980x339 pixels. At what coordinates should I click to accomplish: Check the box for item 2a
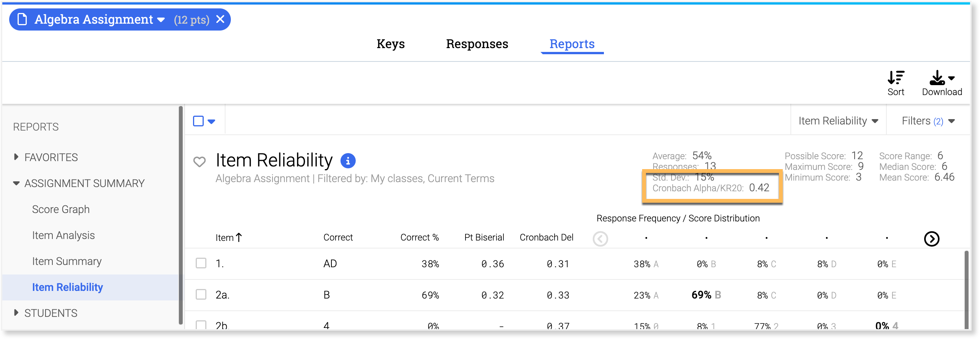click(201, 295)
